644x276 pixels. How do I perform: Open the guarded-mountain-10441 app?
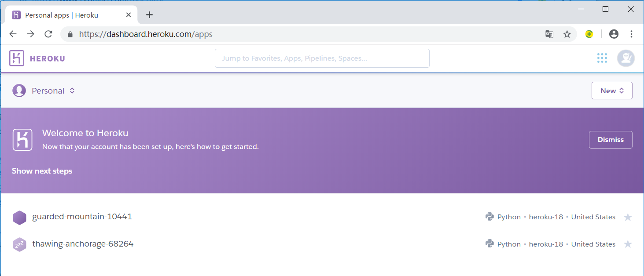pos(82,217)
